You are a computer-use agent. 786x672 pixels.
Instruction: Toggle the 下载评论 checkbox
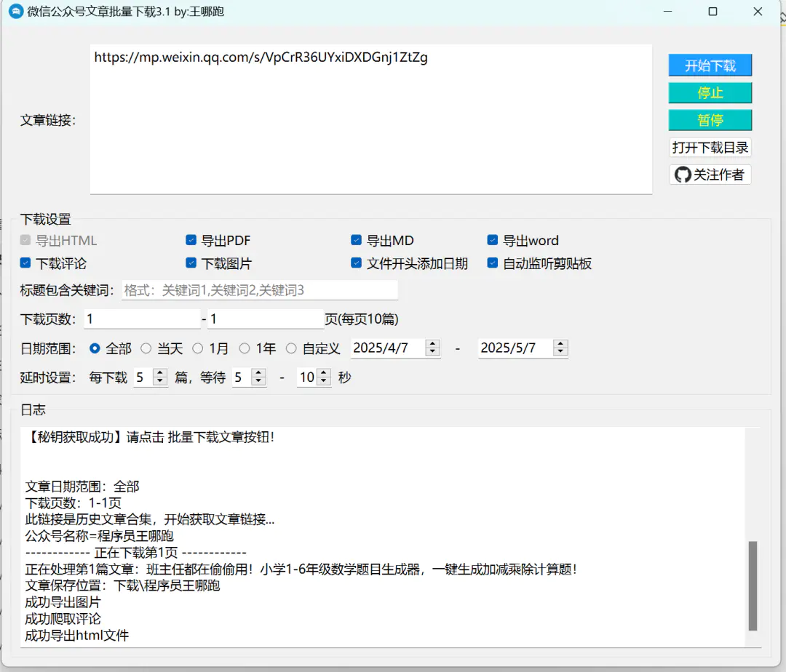point(25,263)
